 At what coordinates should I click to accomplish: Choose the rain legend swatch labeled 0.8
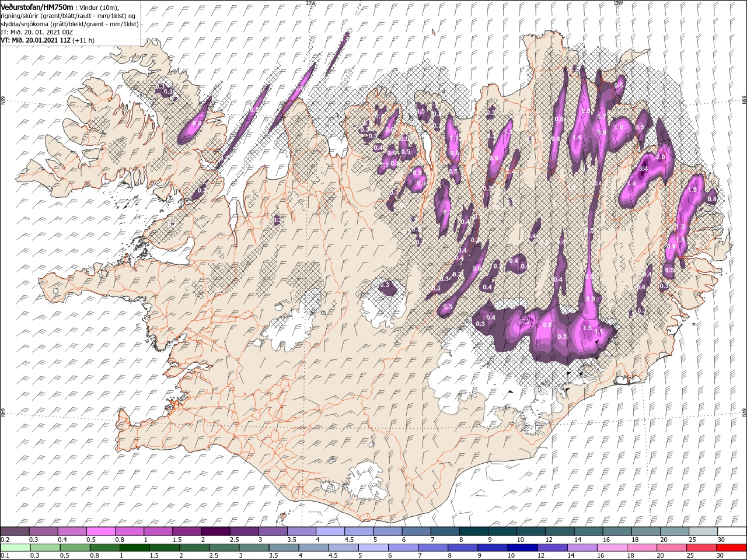pos(104,548)
